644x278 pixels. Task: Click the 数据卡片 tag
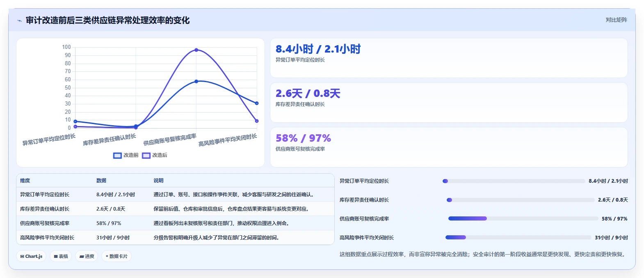pyautogui.click(x=116, y=256)
